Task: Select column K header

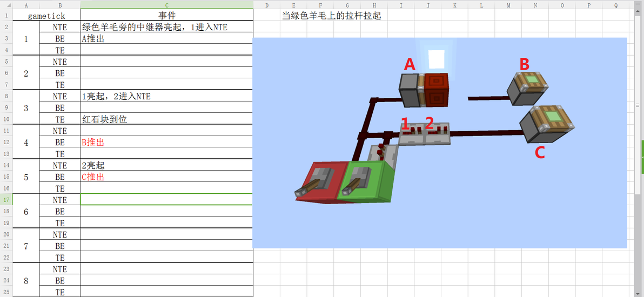Action: point(455,5)
